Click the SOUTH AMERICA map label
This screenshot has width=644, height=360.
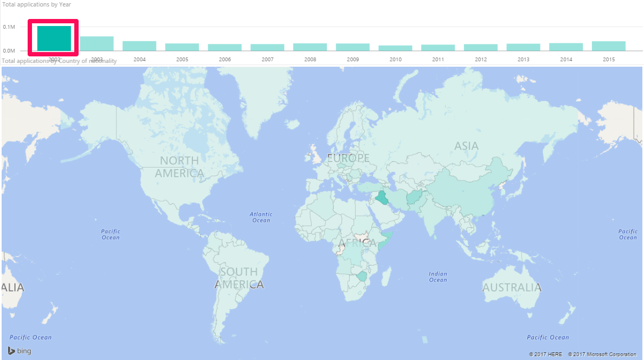click(239, 278)
